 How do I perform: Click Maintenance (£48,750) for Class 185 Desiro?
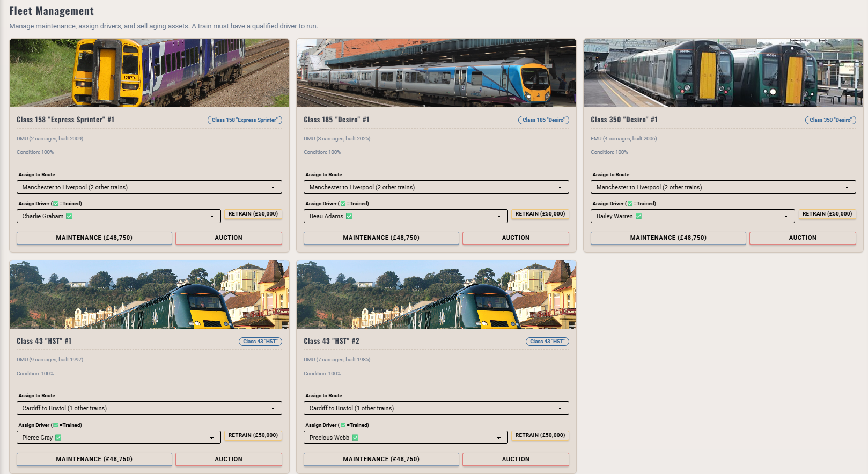click(x=381, y=238)
